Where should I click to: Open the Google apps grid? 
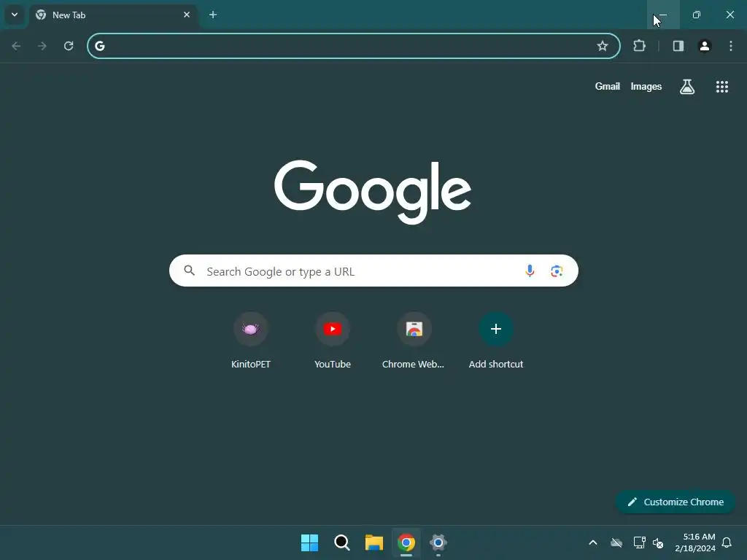point(721,86)
